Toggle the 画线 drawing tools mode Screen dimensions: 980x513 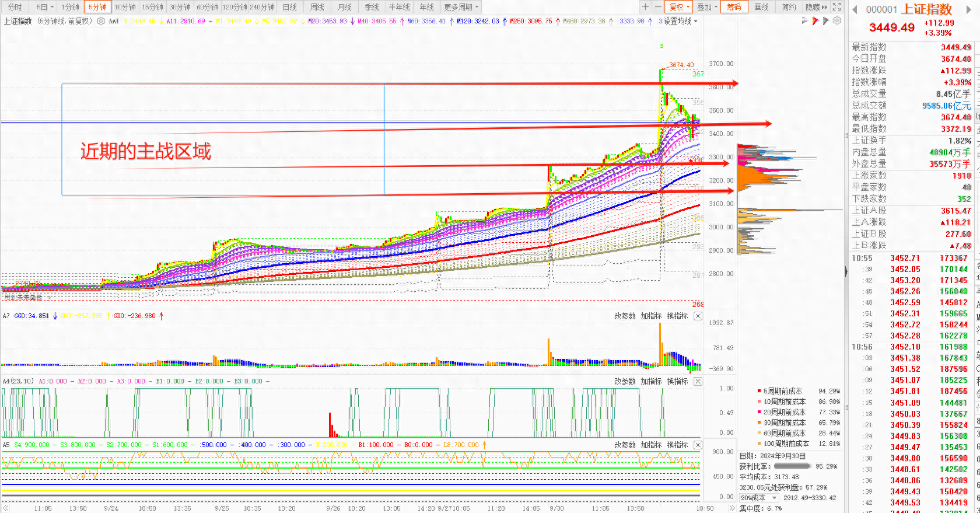click(x=761, y=7)
